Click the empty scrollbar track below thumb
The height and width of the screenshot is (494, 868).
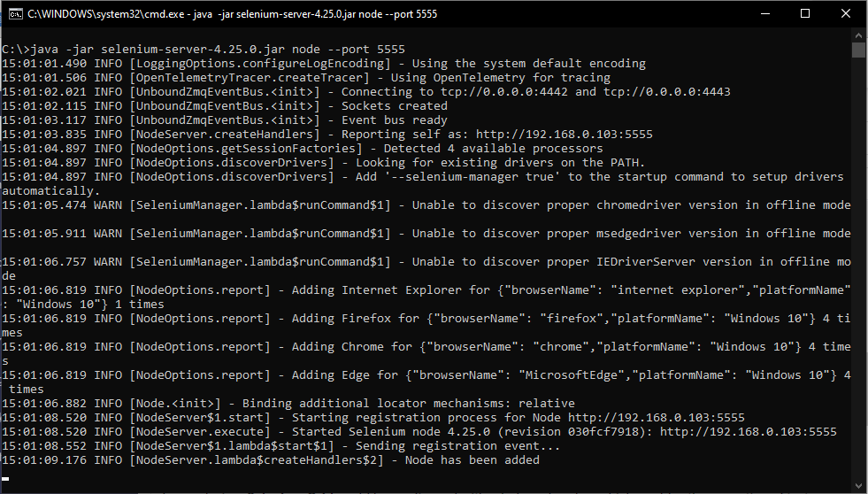pos(858,266)
